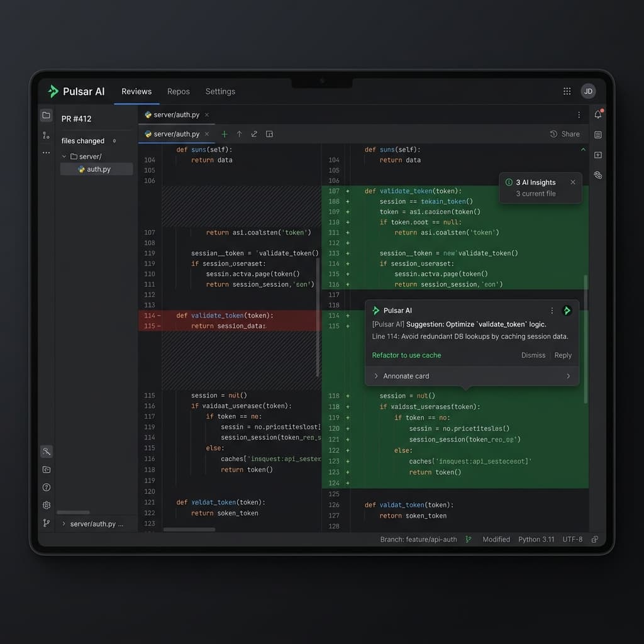Expand the server/auth.py item at panel bottom
Viewport: 644px width, 644px height.
click(x=64, y=524)
